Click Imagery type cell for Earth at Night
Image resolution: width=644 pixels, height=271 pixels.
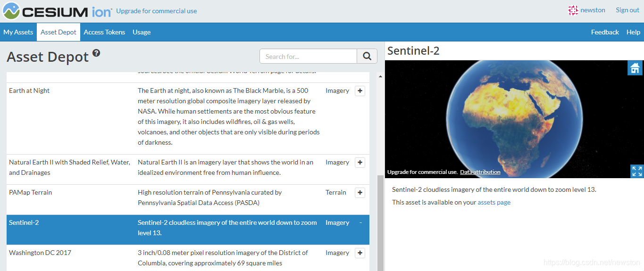tap(337, 90)
